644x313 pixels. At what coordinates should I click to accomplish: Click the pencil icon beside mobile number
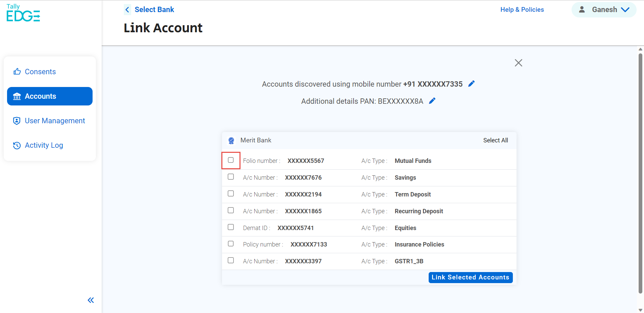point(471,84)
